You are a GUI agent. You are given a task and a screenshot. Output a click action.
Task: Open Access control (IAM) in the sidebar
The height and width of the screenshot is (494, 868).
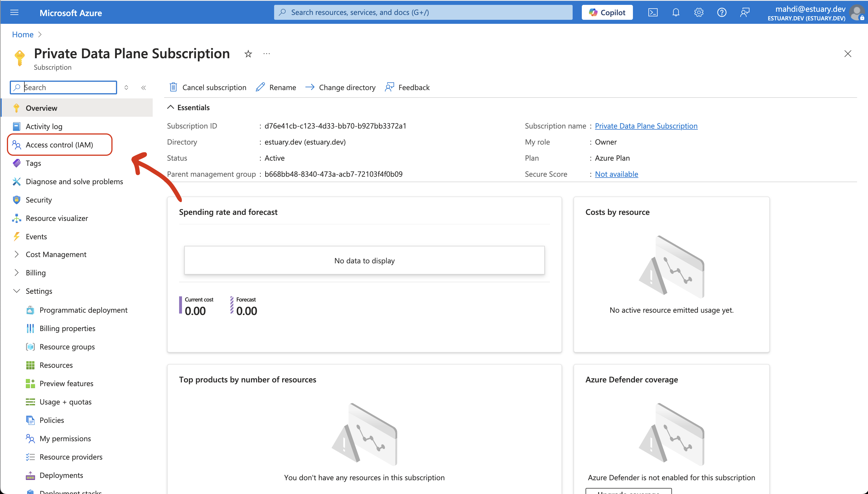point(59,145)
